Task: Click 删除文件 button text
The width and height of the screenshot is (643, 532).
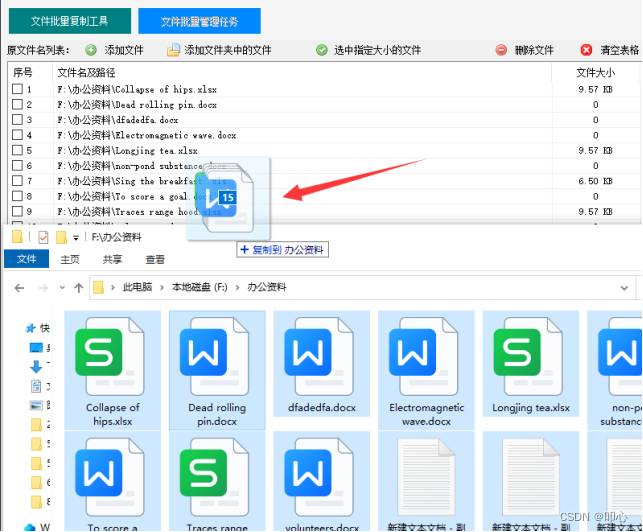Action: [x=534, y=50]
